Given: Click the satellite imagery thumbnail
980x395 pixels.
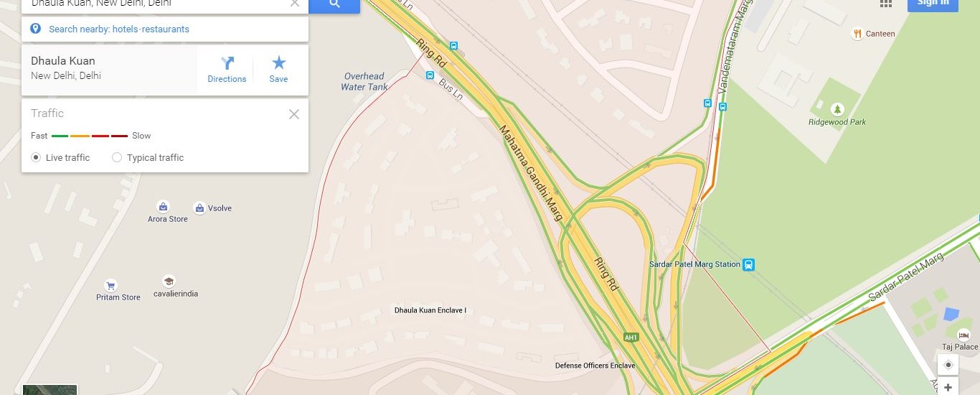Looking at the screenshot, I should point(50,390).
